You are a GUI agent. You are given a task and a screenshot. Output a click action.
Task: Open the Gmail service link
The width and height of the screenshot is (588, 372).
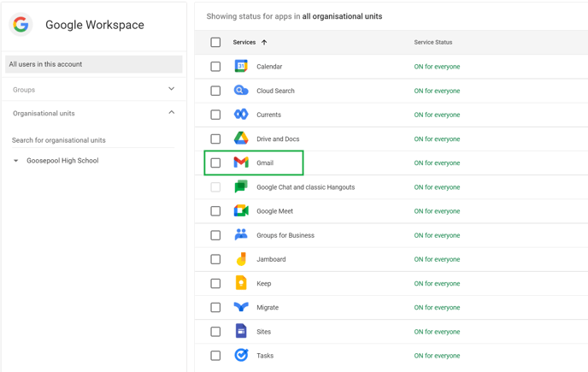(x=265, y=163)
